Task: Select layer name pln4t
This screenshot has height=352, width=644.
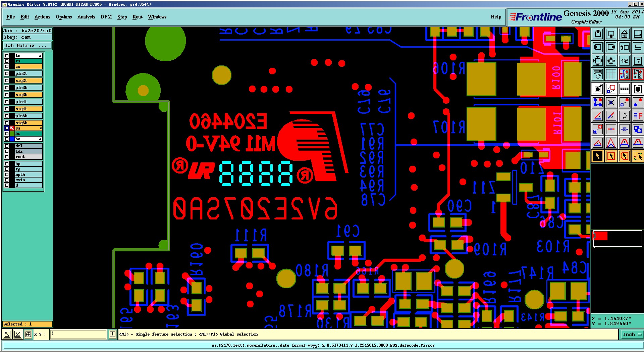Action: [29, 102]
